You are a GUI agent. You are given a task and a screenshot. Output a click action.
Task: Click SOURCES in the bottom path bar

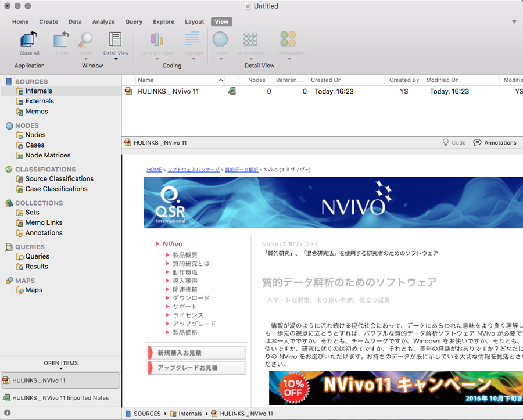pos(143,414)
